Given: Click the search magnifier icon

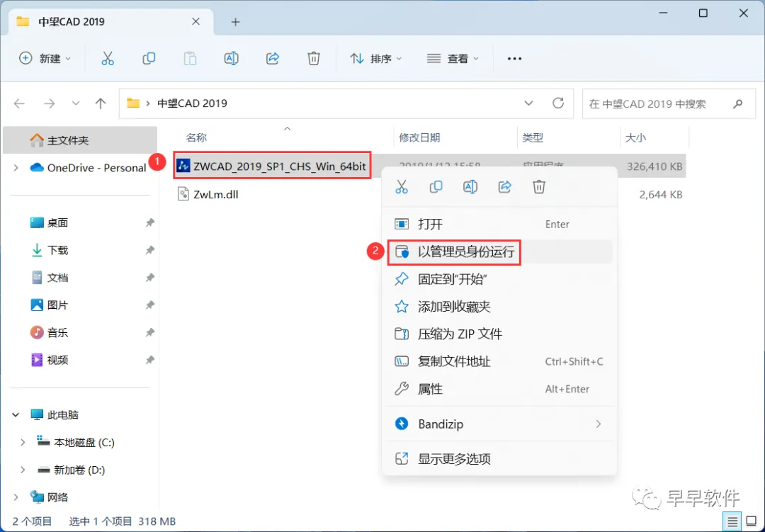Looking at the screenshot, I should (x=738, y=103).
